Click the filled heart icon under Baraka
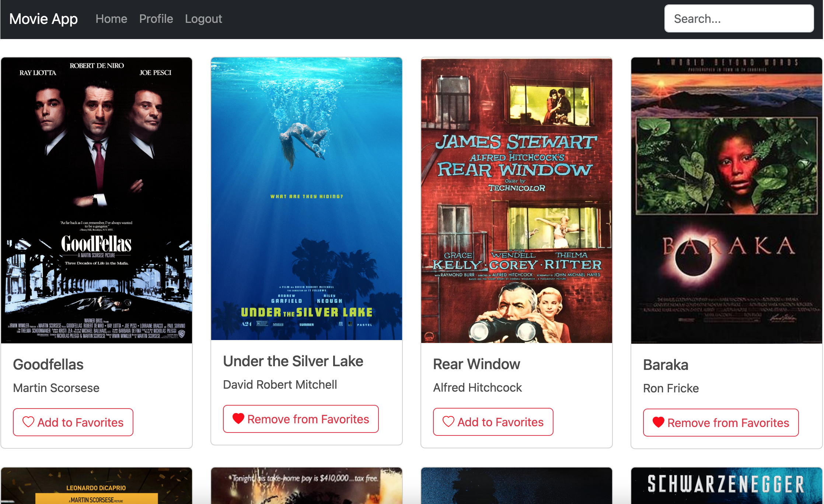The height and width of the screenshot is (504, 824). (658, 422)
